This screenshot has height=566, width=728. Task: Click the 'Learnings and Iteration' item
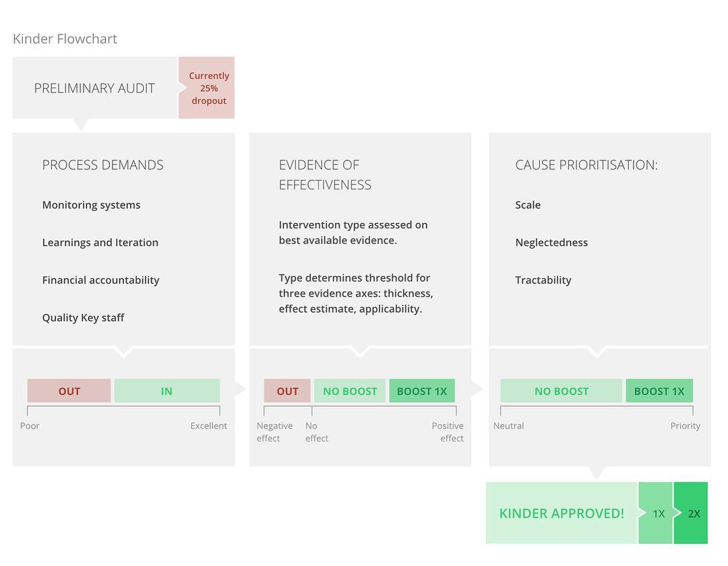tap(100, 243)
